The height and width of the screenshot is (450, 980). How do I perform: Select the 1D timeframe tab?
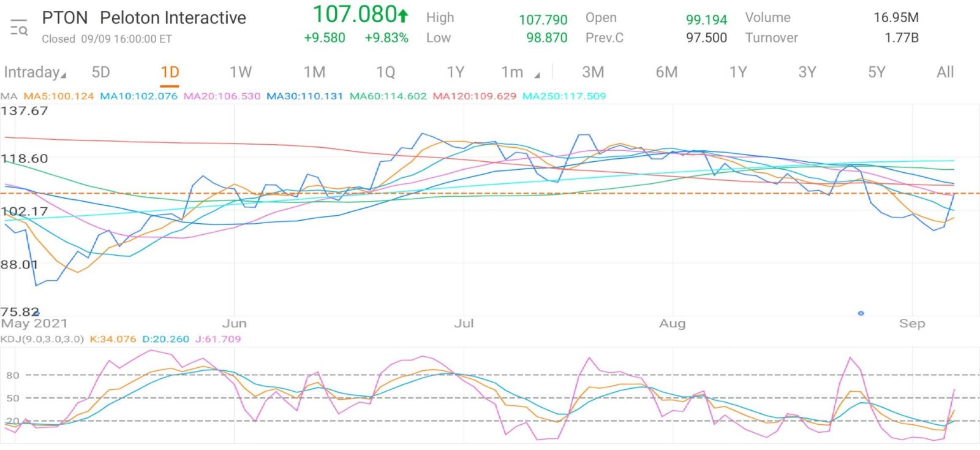point(170,72)
